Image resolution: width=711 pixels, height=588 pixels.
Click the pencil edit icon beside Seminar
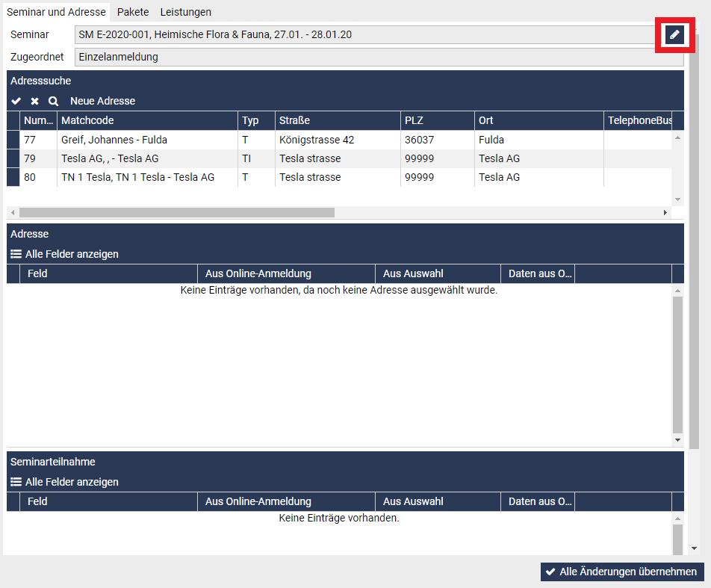tap(674, 34)
